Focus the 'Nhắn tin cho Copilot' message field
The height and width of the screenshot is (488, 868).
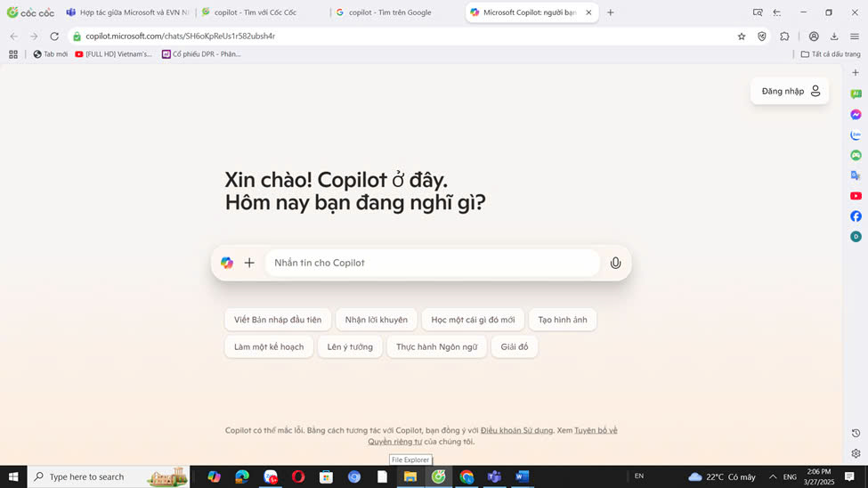(432, 263)
